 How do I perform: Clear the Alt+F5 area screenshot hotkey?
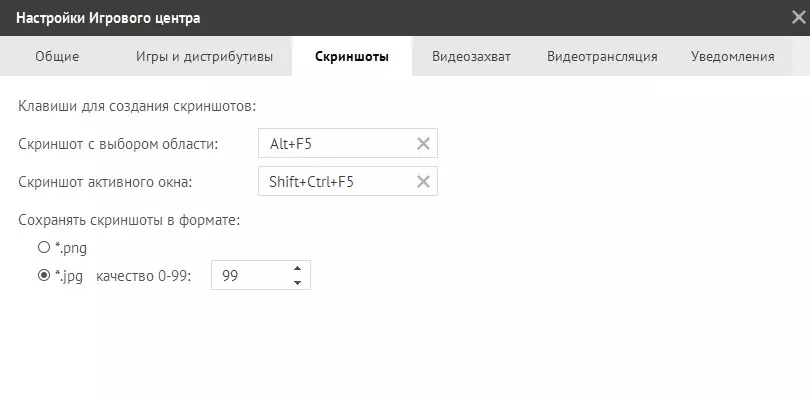coord(423,144)
